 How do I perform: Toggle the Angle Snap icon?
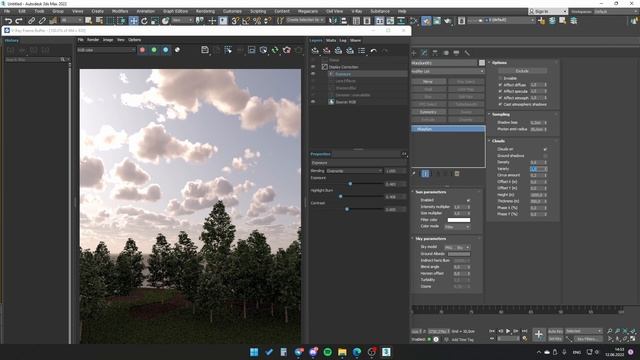click(x=246, y=21)
